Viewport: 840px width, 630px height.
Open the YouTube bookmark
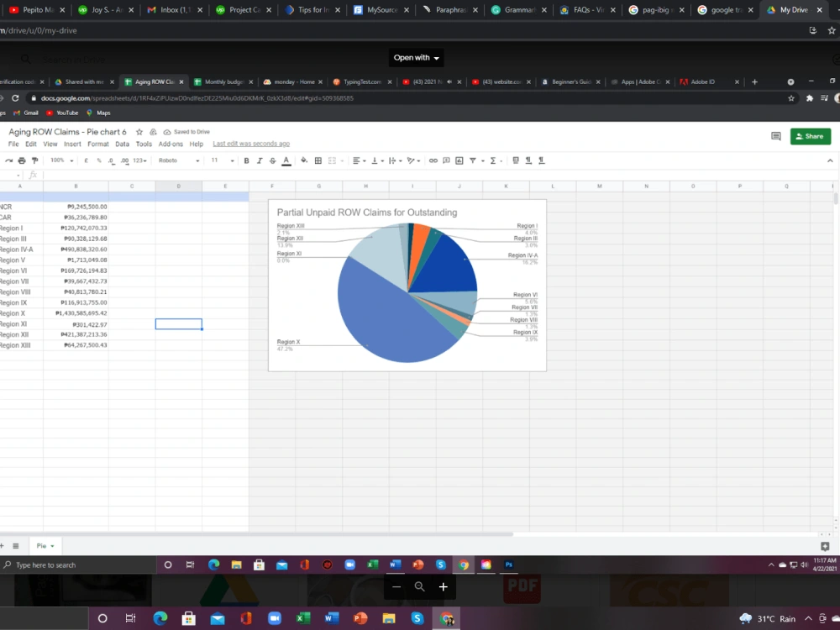click(x=62, y=113)
